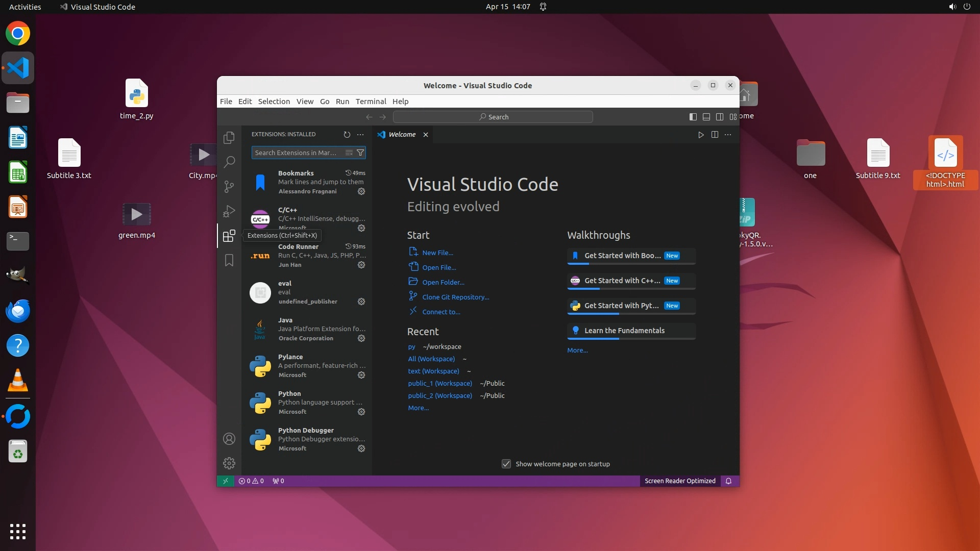
Task: Click the split editor right icon
Action: [x=715, y=135]
